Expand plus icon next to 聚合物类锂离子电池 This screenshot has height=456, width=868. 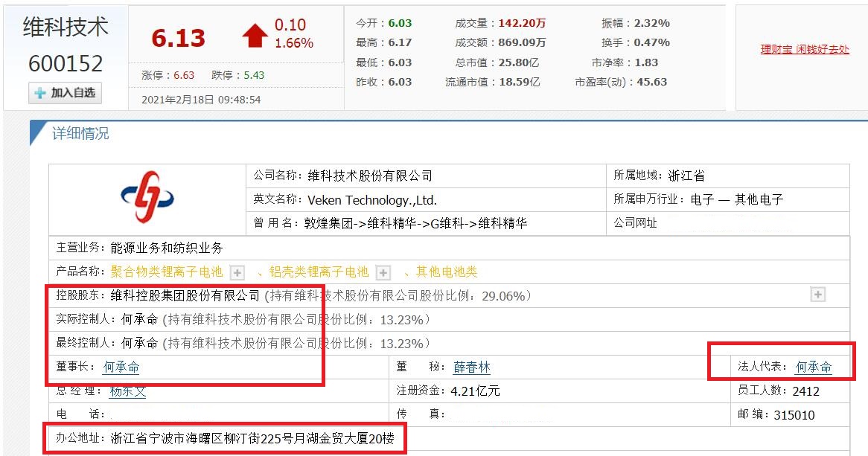[237, 272]
